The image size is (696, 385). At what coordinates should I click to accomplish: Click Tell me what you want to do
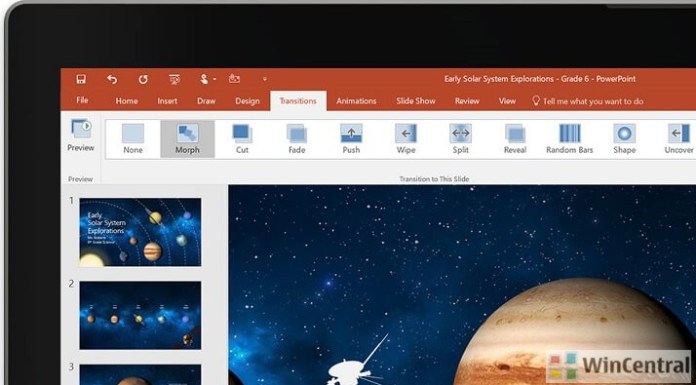click(x=588, y=101)
